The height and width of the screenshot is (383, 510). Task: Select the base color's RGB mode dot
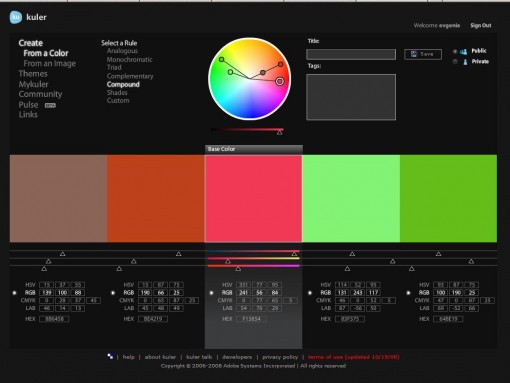(211, 293)
